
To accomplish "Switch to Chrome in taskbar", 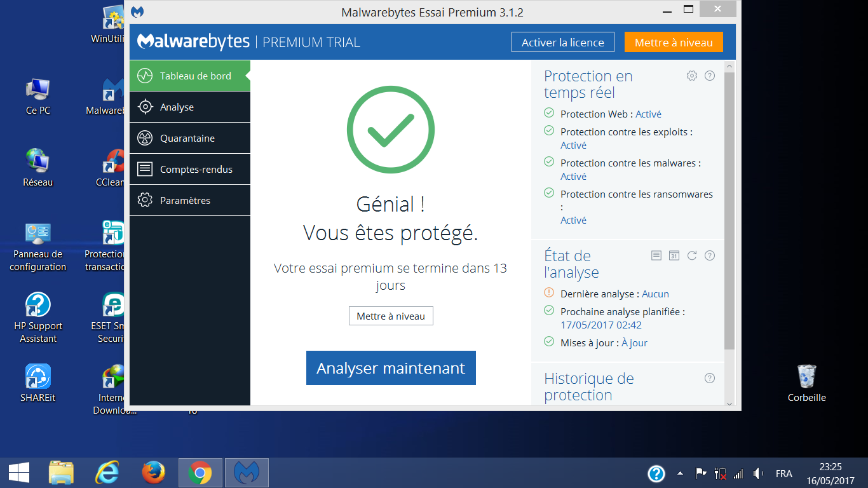I will (200, 473).
